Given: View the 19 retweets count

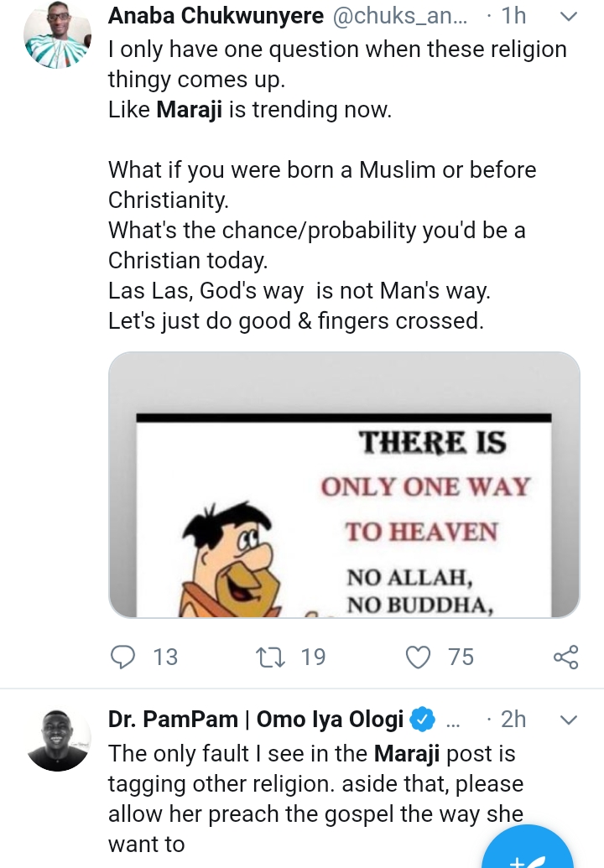Looking at the screenshot, I should (x=313, y=657).
